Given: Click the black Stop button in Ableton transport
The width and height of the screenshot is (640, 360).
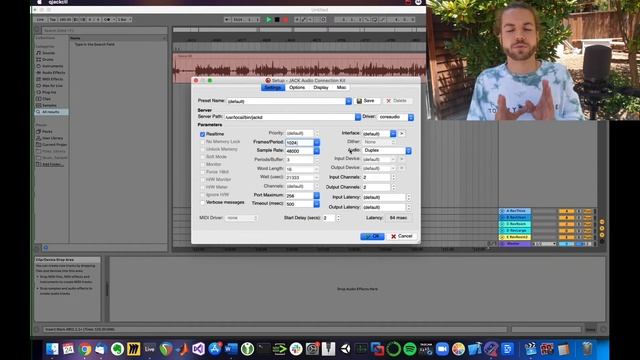Looking at the screenshot, I should click(277, 20).
